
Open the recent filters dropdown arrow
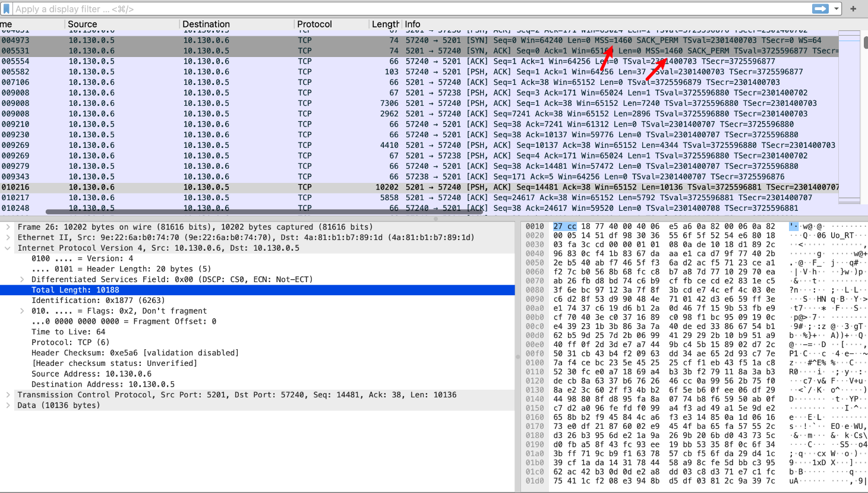(837, 9)
